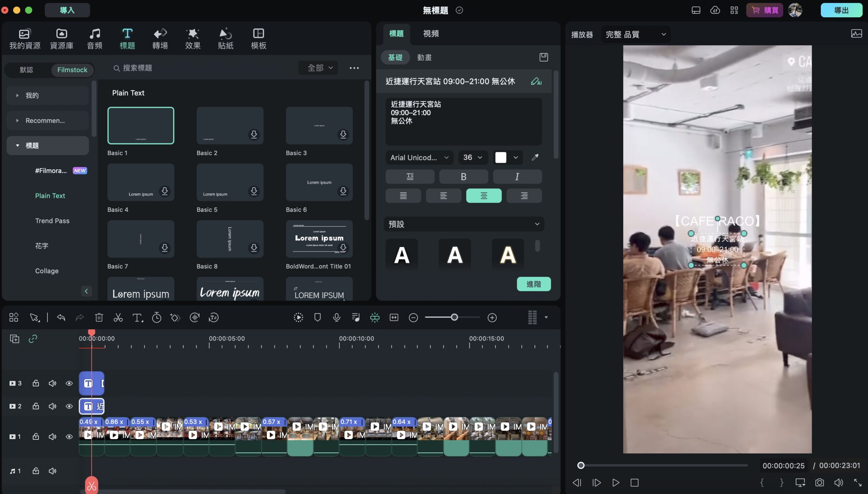Mute track 2 with the speaker icon
The height and width of the screenshot is (494, 868).
coord(52,406)
